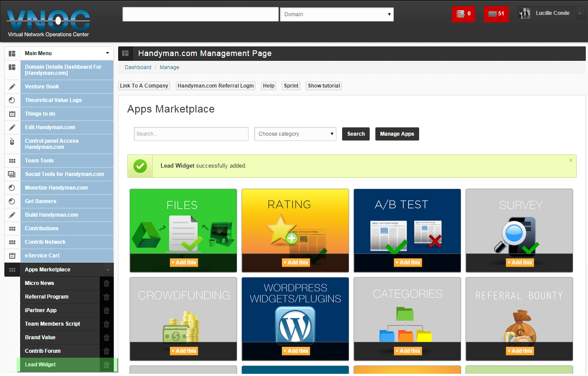This screenshot has height=376, width=588.
Task: Select Get Banners in the sidebar
Action: point(67,201)
